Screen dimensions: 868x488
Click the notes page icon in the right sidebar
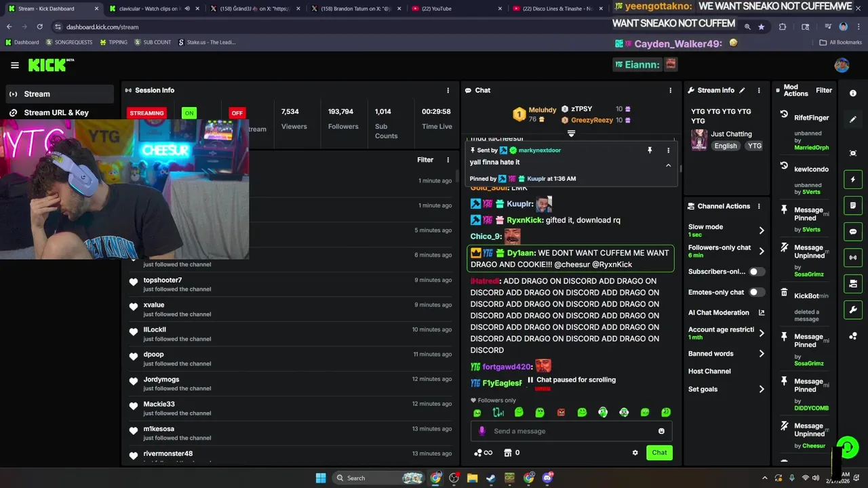click(x=853, y=205)
